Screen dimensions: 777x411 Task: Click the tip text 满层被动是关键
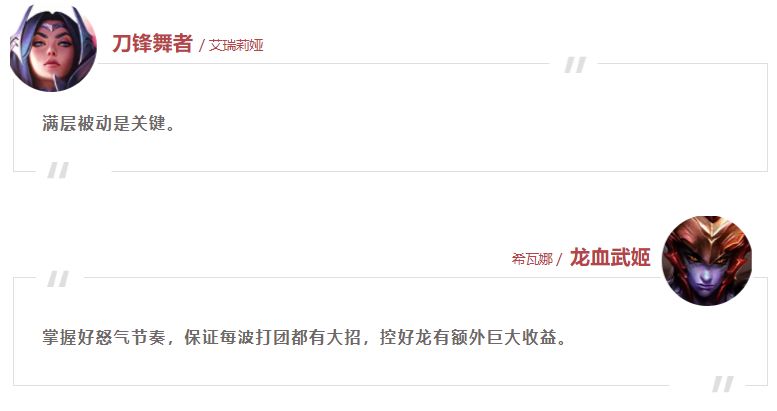click(x=109, y=123)
